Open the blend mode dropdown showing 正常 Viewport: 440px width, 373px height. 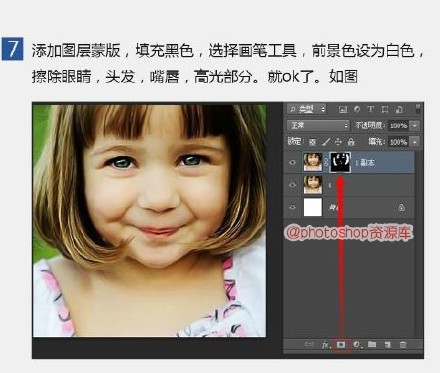click(x=318, y=126)
